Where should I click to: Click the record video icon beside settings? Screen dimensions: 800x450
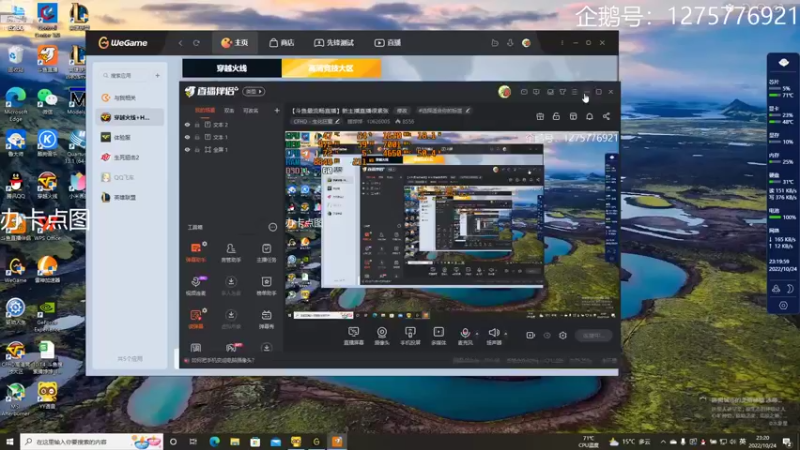(x=531, y=335)
